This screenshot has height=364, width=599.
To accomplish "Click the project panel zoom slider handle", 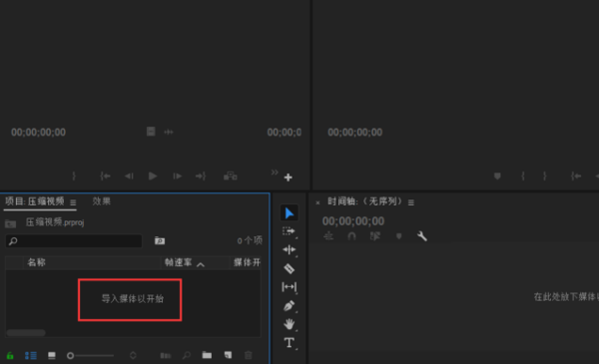I will pos(70,356).
